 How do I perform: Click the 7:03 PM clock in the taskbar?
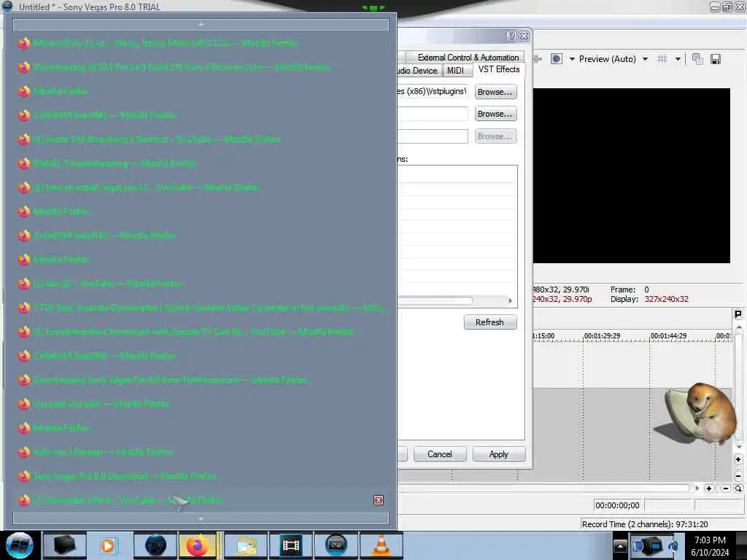710,540
